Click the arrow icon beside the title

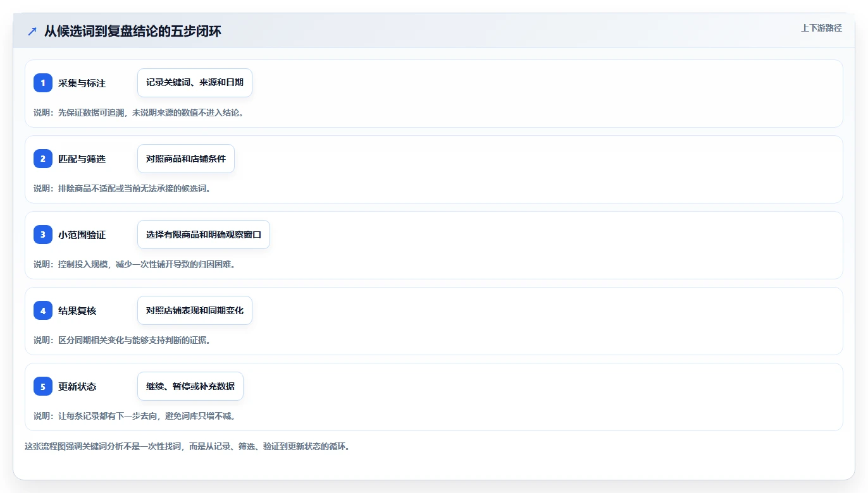32,31
